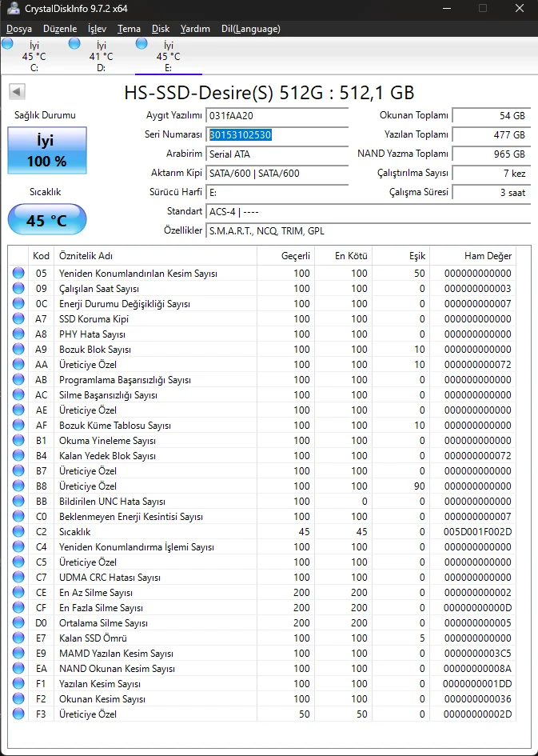Image resolution: width=538 pixels, height=756 pixels.
Task: Open the Dil(Language) menu
Action: (250, 29)
